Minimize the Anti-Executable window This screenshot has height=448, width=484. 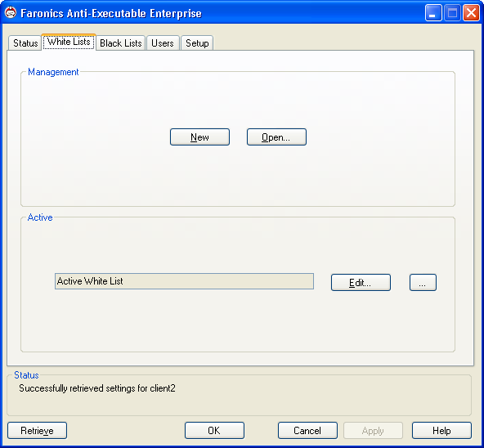(433, 13)
